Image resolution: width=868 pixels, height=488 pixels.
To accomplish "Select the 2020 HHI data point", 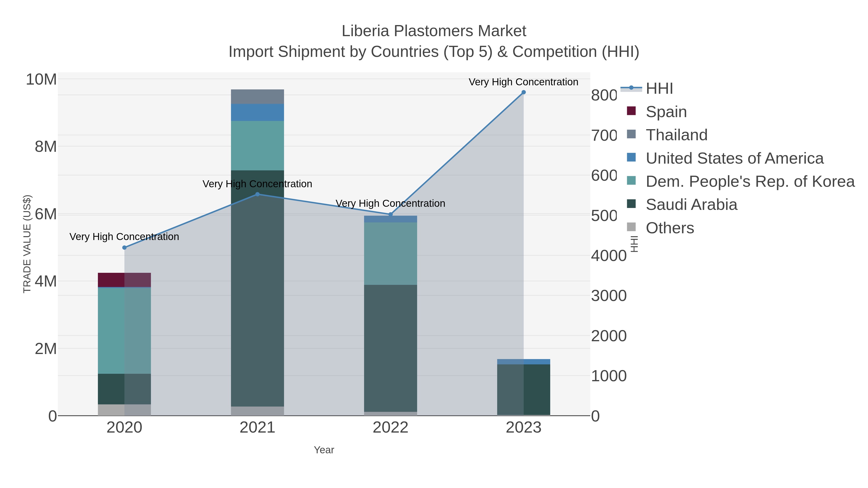I will 124,247.
